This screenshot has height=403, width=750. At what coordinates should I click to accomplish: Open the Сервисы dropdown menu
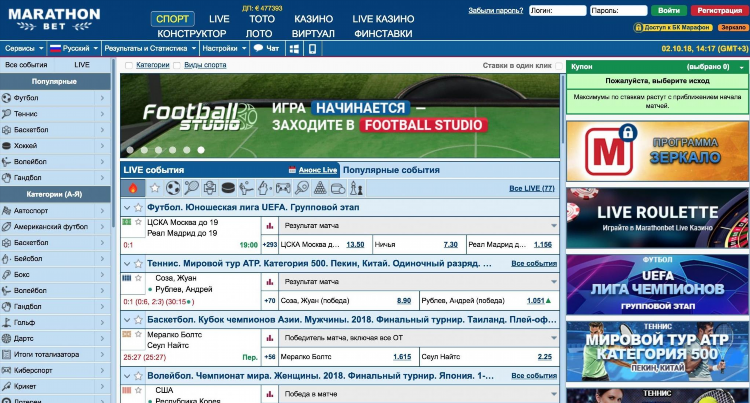pos(24,48)
